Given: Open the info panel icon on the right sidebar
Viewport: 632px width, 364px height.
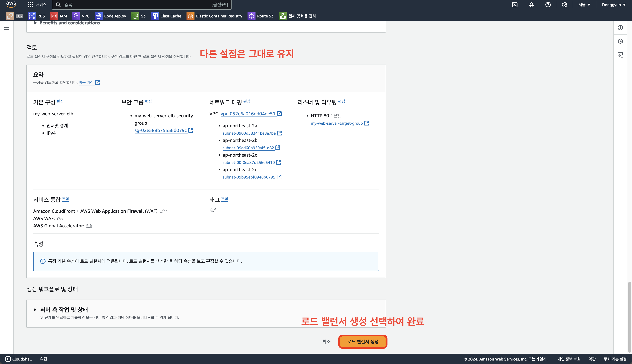Looking at the screenshot, I should tap(620, 27).
